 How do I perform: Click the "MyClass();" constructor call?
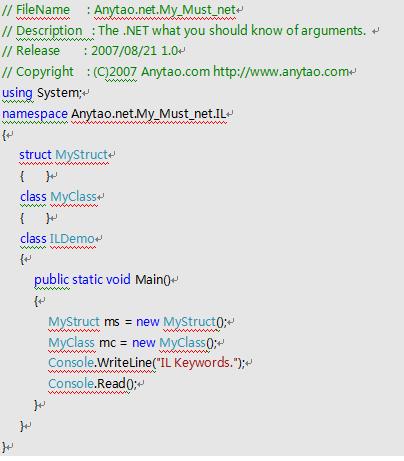tap(188, 343)
